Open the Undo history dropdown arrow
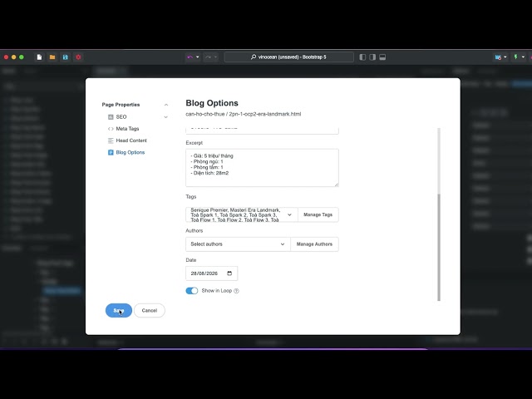This screenshot has width=532, height=399. (x=198, y=57)
